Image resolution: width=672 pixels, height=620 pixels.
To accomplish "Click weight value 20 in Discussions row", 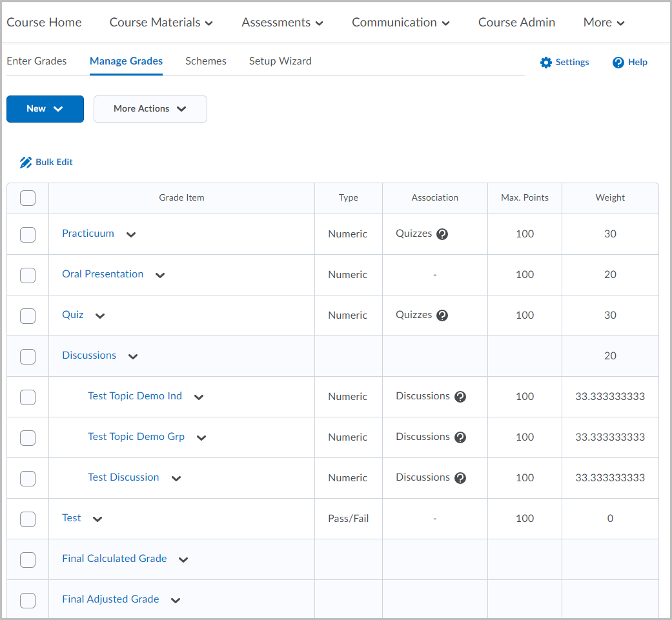I will click(x=610, y=356).
